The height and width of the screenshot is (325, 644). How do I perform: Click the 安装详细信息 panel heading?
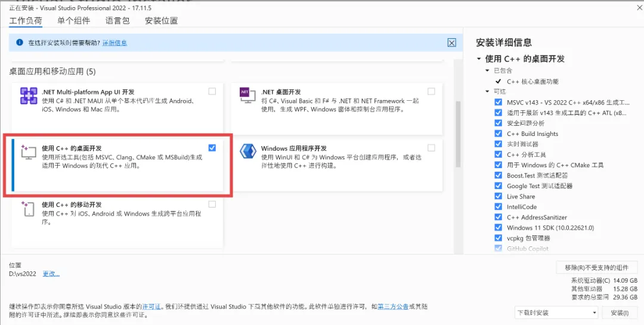click(x=504, y=42)
